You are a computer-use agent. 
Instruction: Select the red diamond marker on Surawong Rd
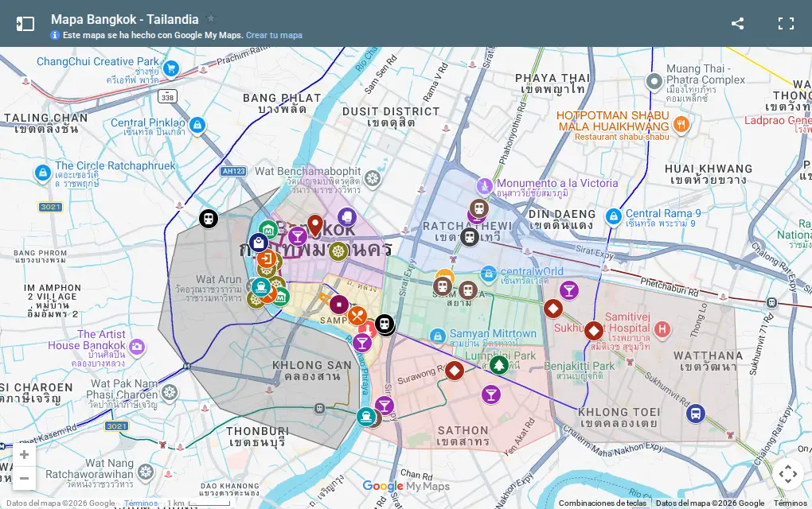pyautogui.click(x=455, y=371)
